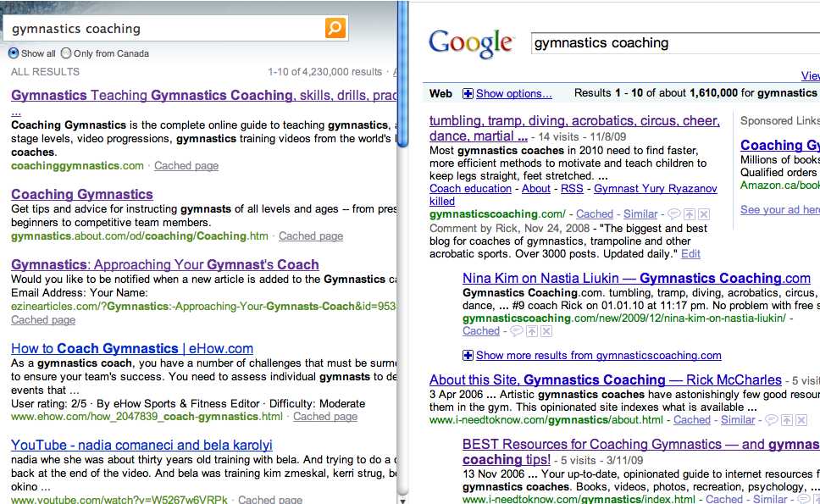Click the orange Bing search magnifier button
The image size is (820, 504).
pyautogui.click(x=335, y=29)
